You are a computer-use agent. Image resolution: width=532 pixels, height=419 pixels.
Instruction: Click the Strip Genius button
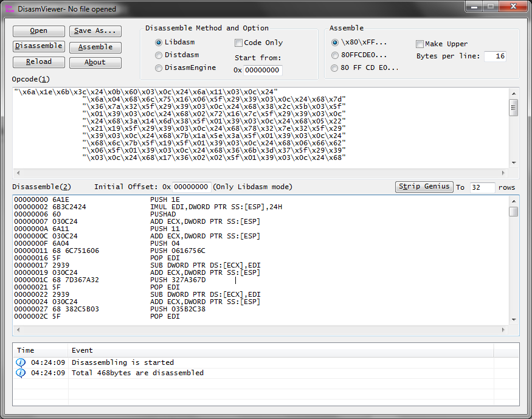click(x=424, y=187)
